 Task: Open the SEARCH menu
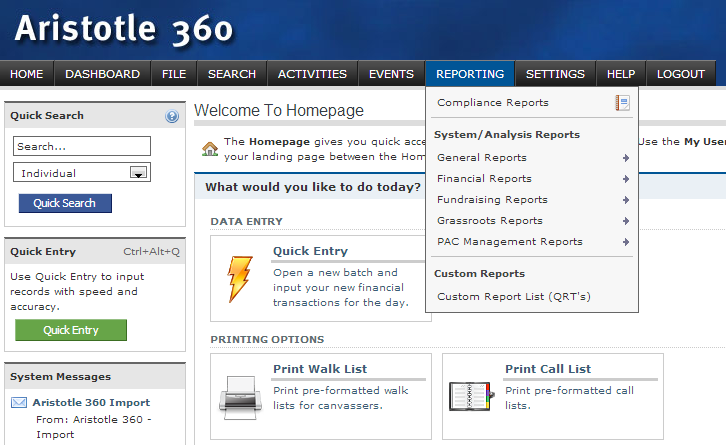tap(232, 74)
